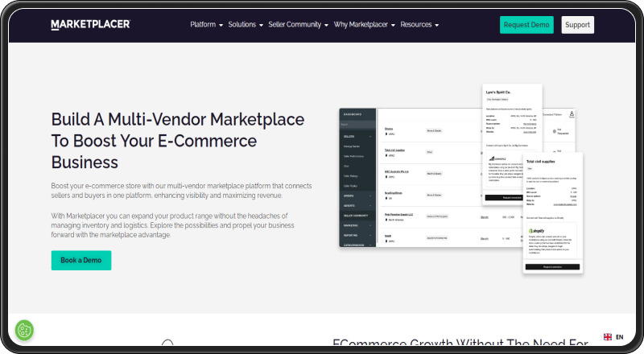The width and height of the screenshot is (644, 354).
Task: Open the cookie preferences icon
Action: coord(24,330)
